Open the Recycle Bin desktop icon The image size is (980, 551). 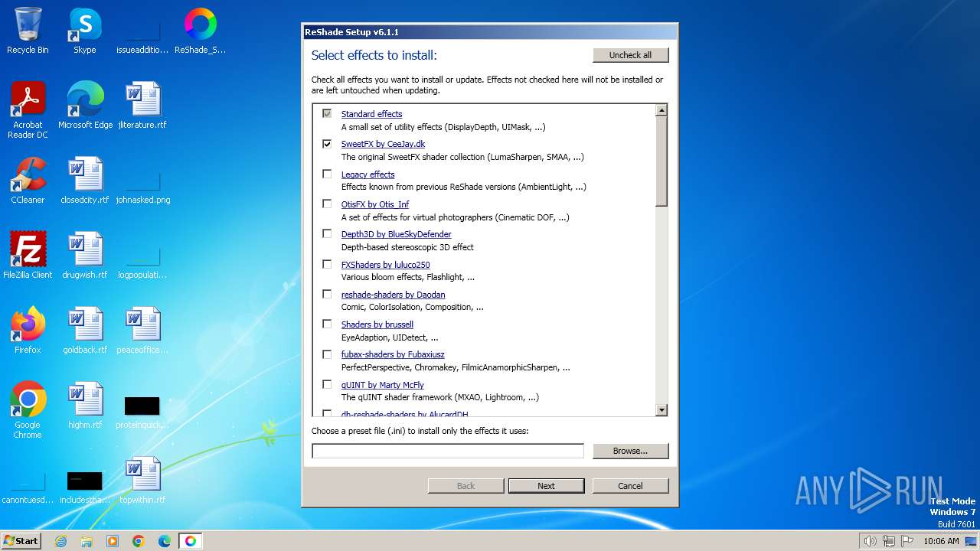(28, 31)
